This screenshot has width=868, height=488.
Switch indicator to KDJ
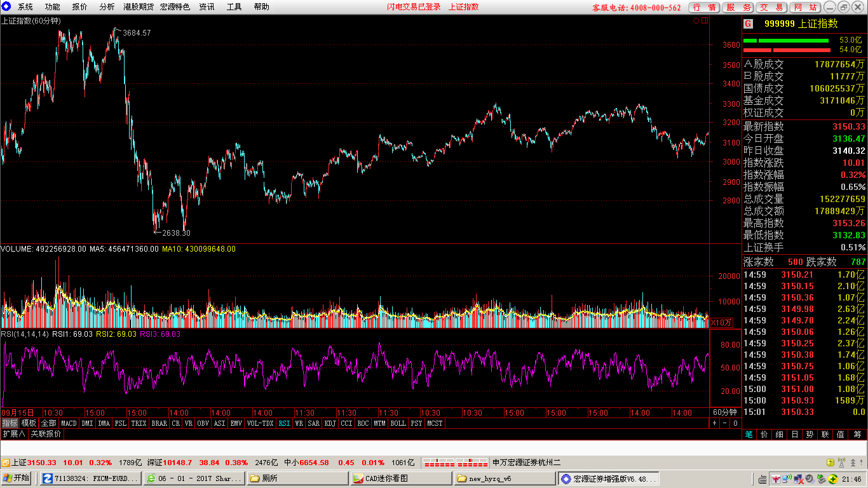330,423
